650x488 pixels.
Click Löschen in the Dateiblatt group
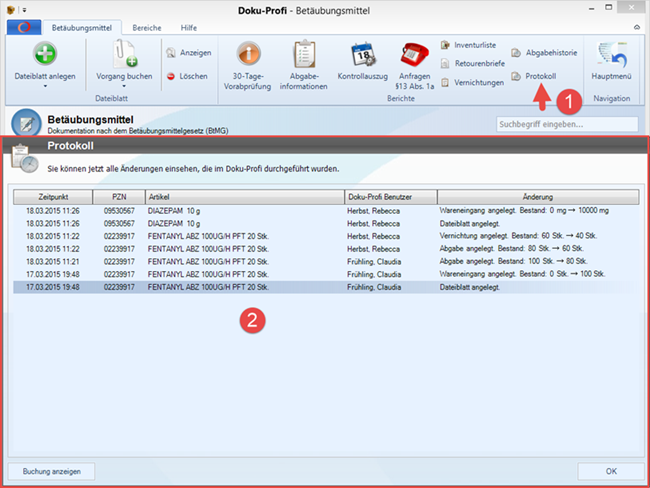[x=187, y=75]
